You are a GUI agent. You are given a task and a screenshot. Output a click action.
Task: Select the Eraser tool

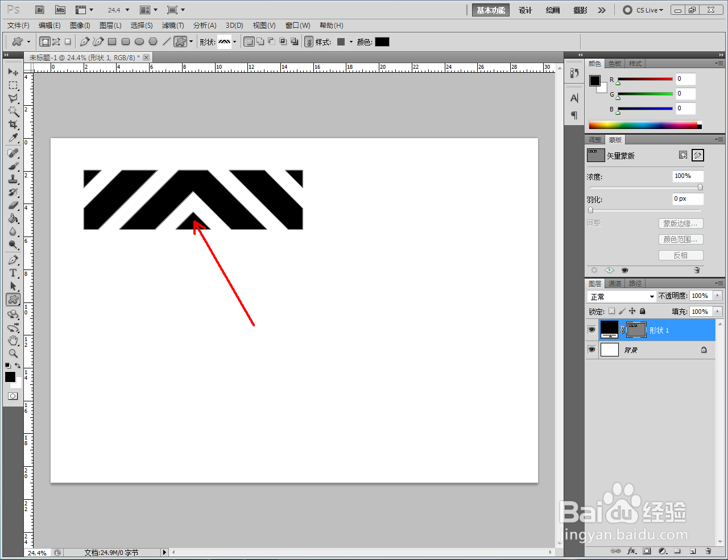point(13,205)
